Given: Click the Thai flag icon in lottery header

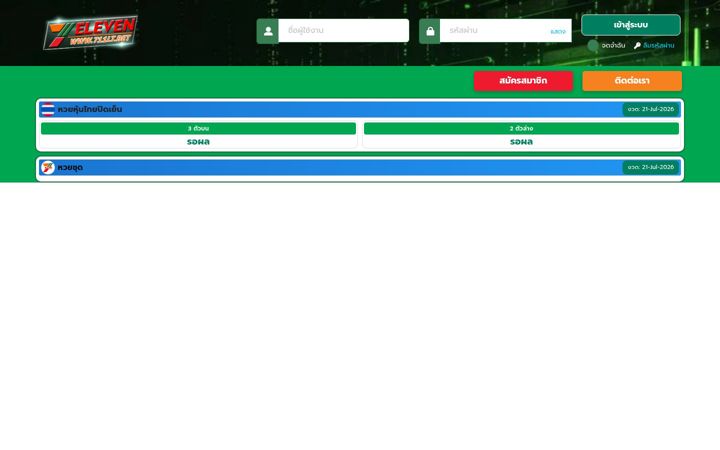Looking at the screenshot, I should (x=48, y=110).
